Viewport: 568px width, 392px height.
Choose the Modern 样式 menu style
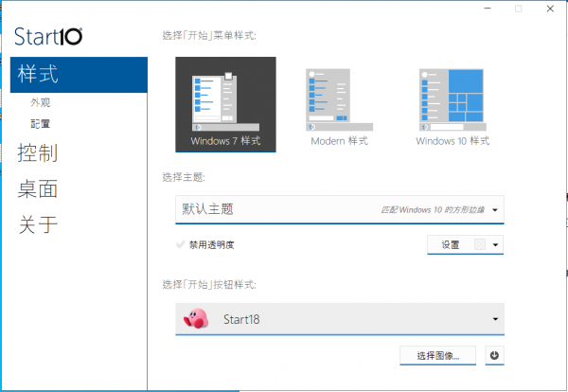[x=339, y=107]
